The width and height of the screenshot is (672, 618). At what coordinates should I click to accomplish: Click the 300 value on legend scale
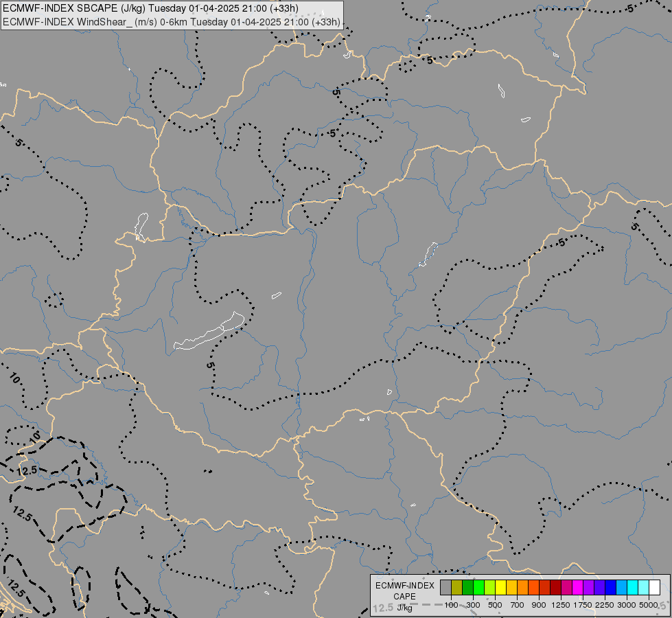pyautogui.click(x=473, y=605)
